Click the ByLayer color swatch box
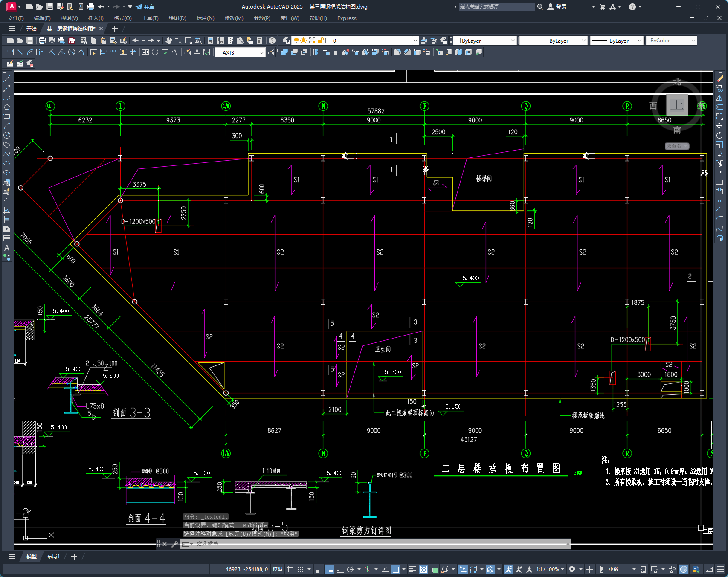The width and height of the screenshot is (728, 577). [x=458, y=41]
